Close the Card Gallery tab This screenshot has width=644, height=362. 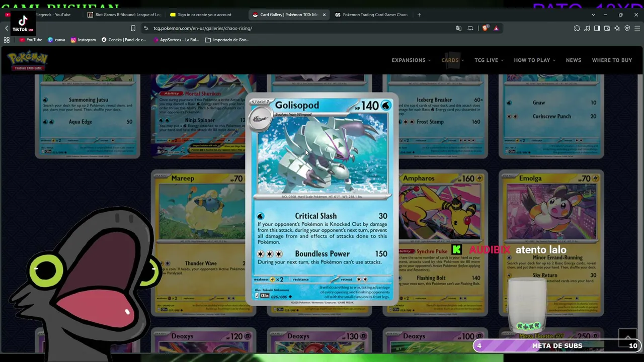pos(324,15)
